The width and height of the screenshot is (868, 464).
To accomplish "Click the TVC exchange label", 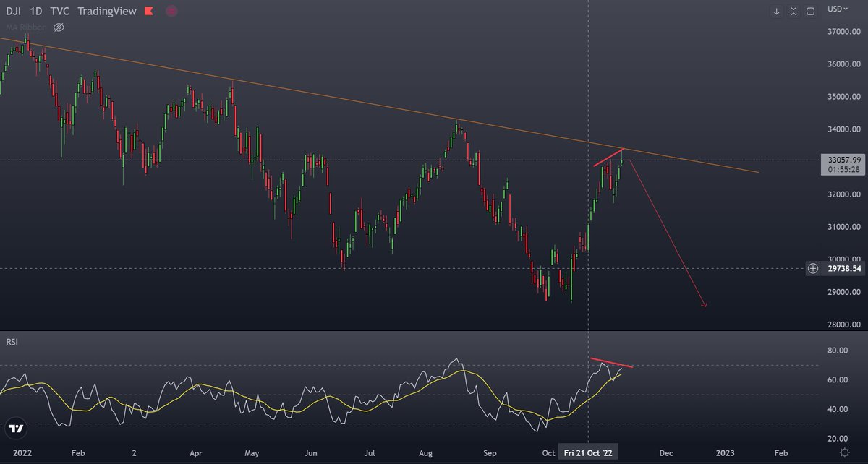I will point(59,12).
